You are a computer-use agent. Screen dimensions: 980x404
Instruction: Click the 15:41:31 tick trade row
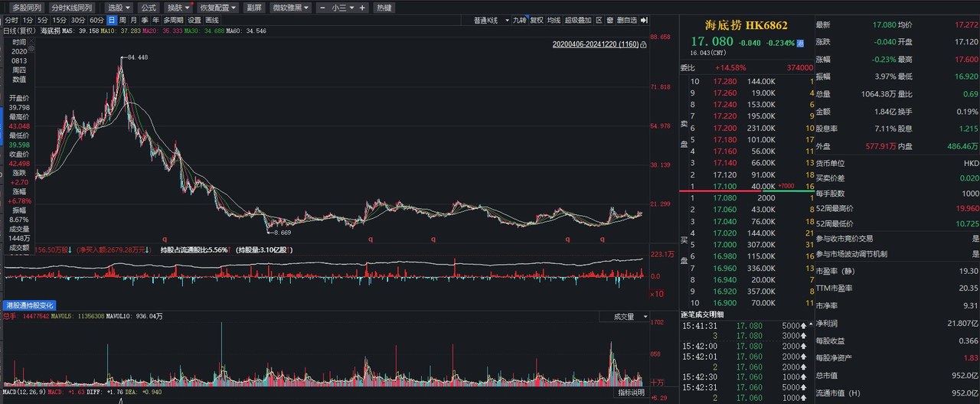[743, 325]
